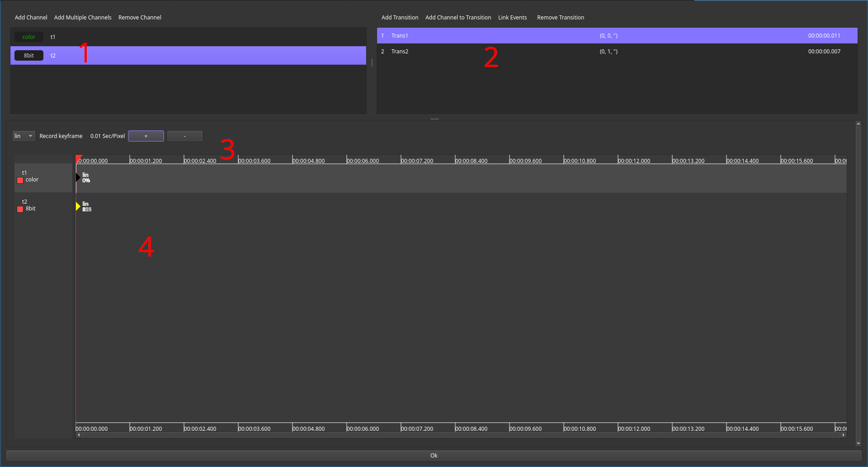
Task: Click Remove Channel
Action: [140, 18]
